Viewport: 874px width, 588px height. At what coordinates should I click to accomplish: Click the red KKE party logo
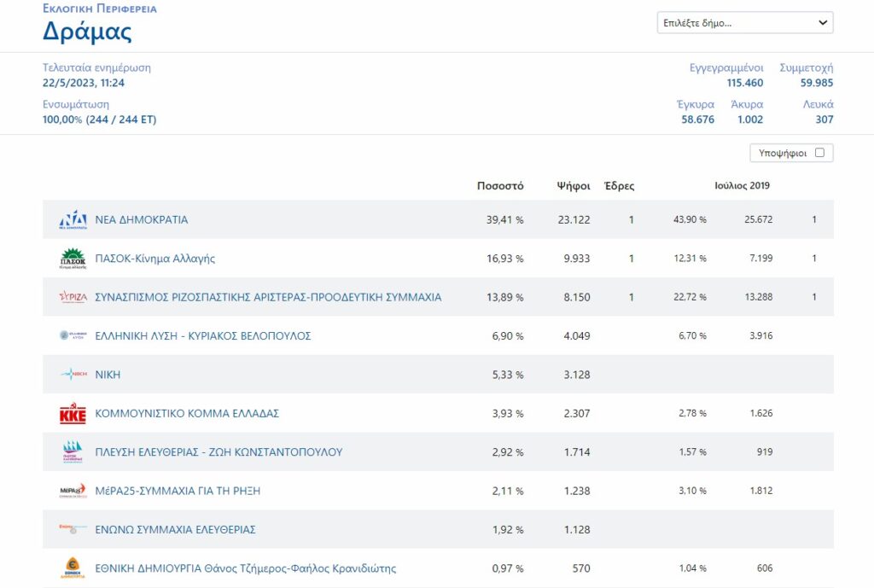[x=73, y=414]
